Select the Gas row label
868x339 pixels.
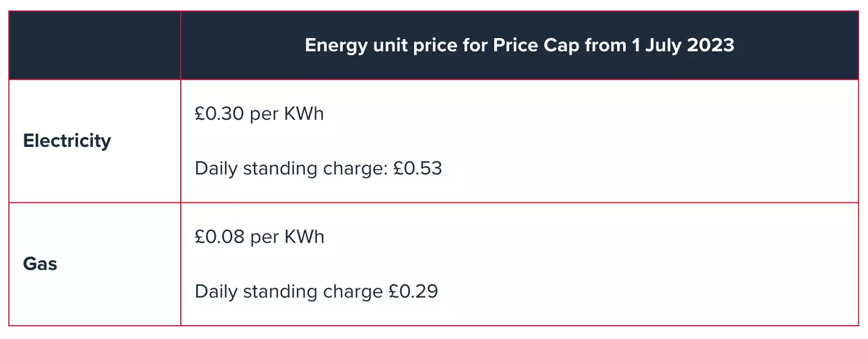pos(40,264)
